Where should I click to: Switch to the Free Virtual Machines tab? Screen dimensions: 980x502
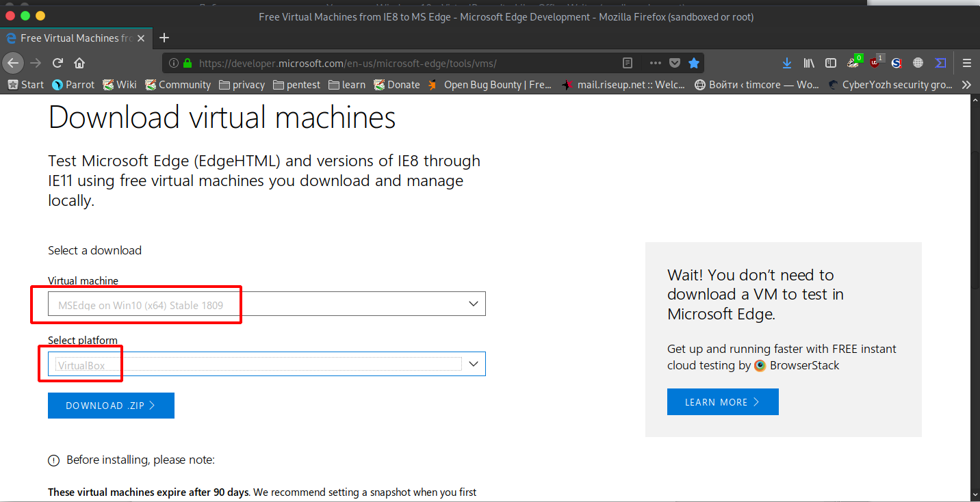click(75, 38)
